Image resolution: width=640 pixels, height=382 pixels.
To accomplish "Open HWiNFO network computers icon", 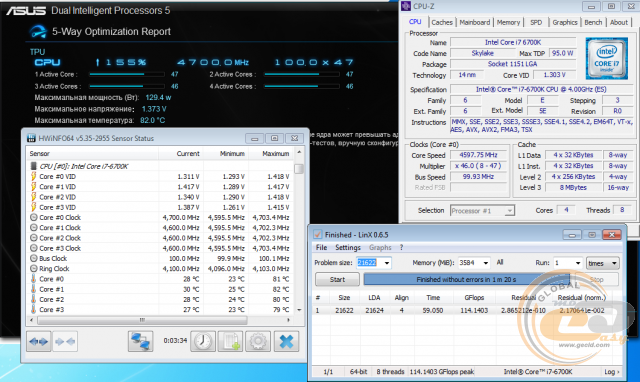I will 140,341.
